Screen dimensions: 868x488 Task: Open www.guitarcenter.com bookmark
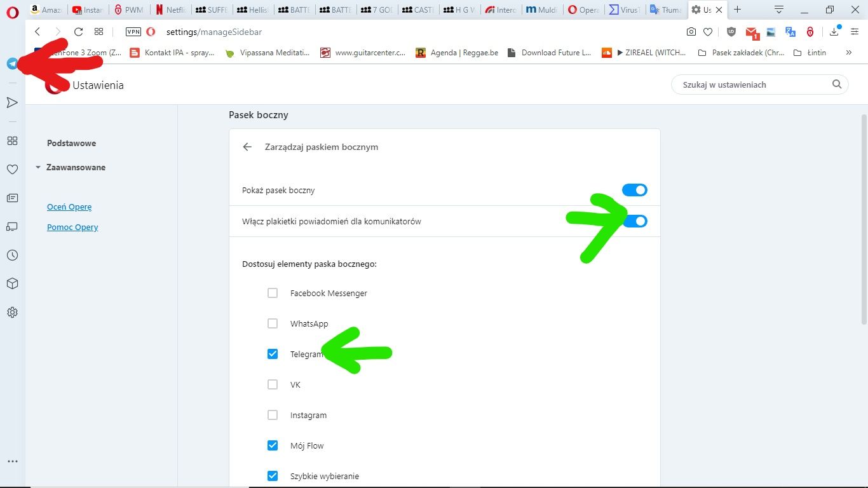(363, 53)
